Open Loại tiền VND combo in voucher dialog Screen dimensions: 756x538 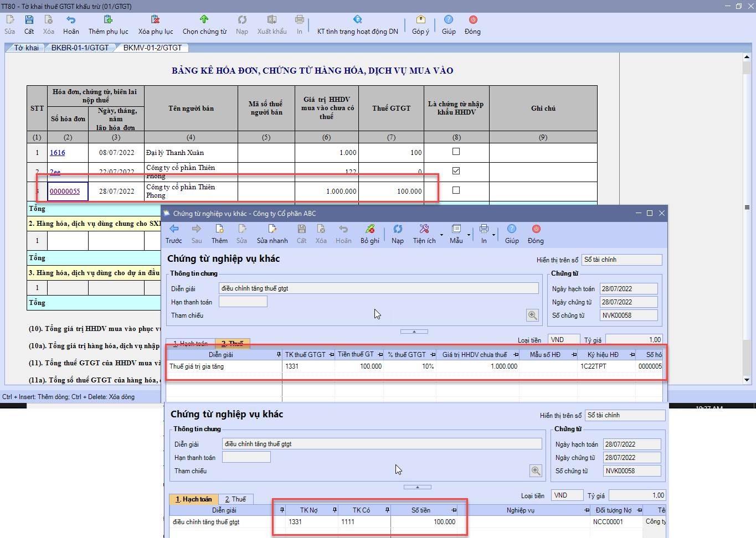tap(564, 340)
